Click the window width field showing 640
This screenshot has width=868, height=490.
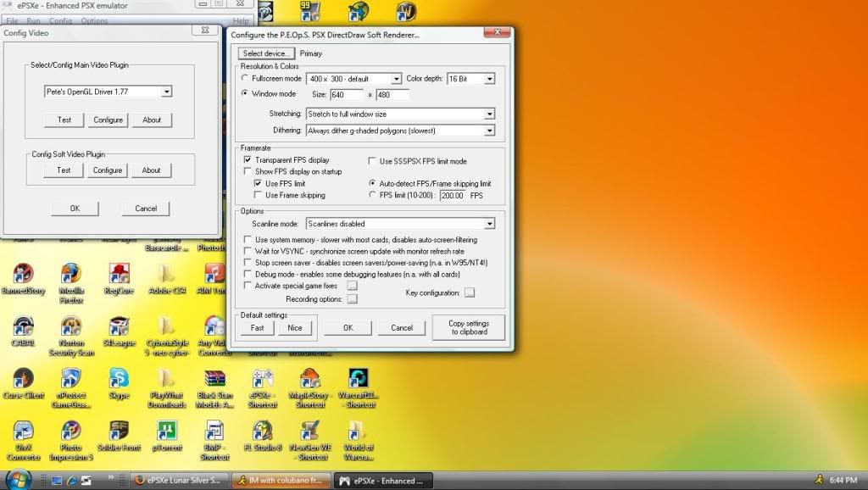[x=347, y=95]
